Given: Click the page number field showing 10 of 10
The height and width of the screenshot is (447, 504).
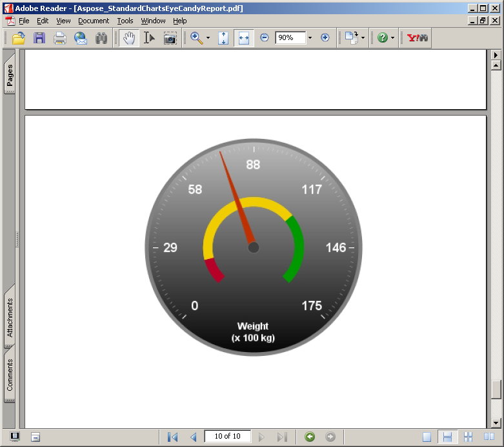Looking at the screenshot, I should point(227,437).
